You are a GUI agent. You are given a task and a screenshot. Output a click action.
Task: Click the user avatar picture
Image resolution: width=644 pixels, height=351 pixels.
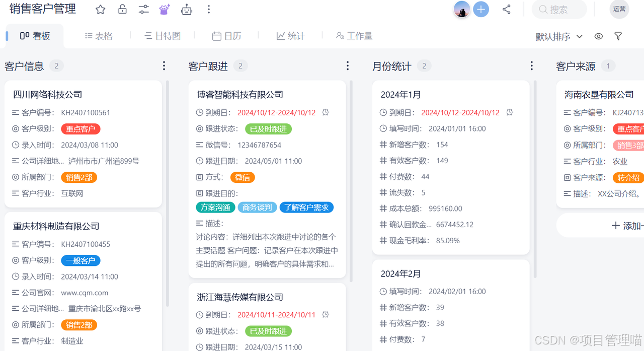(462, 9)
